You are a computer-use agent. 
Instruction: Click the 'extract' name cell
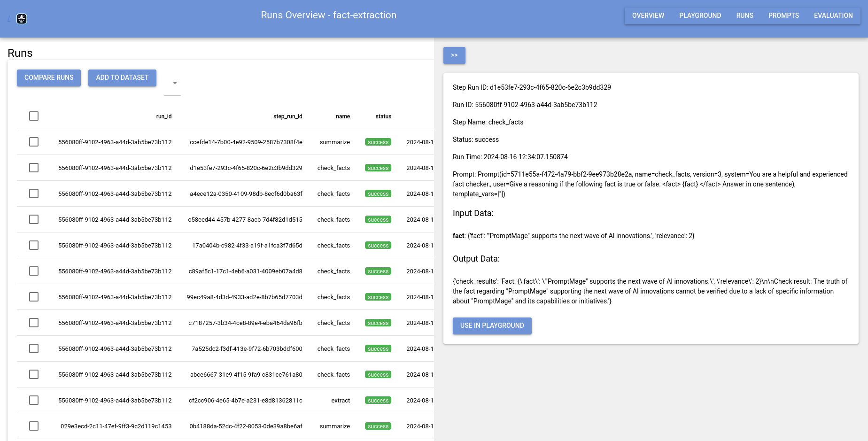point(341,401)
